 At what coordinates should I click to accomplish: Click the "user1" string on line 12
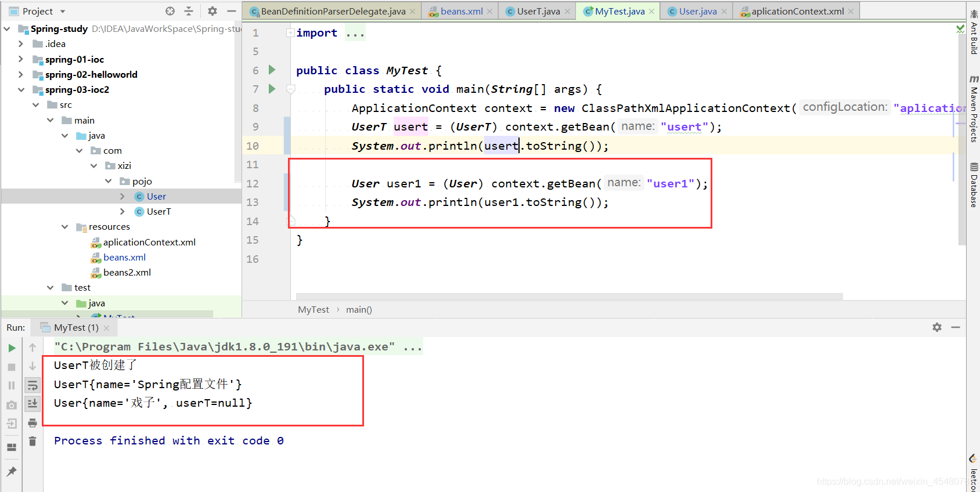(671, 183)
